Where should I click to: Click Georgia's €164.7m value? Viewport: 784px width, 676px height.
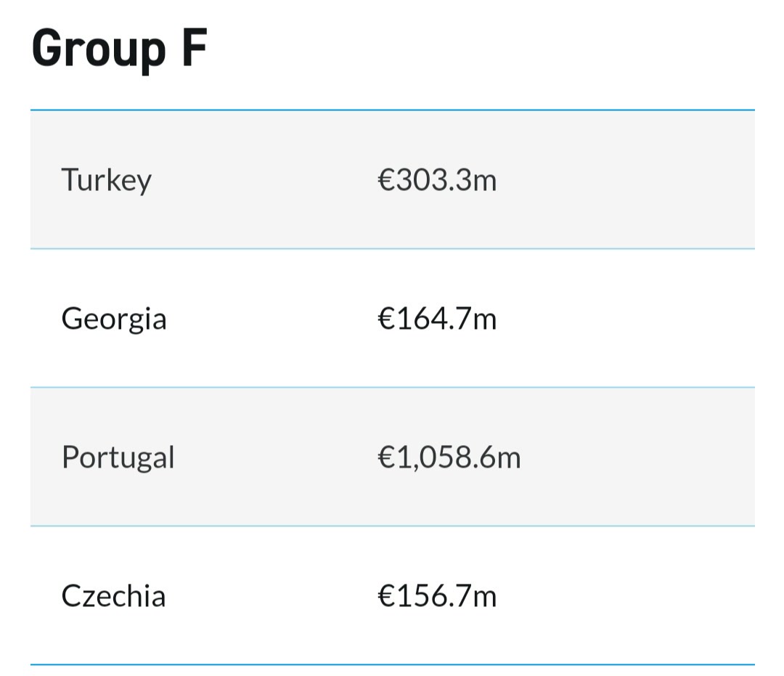coord(437,319)
